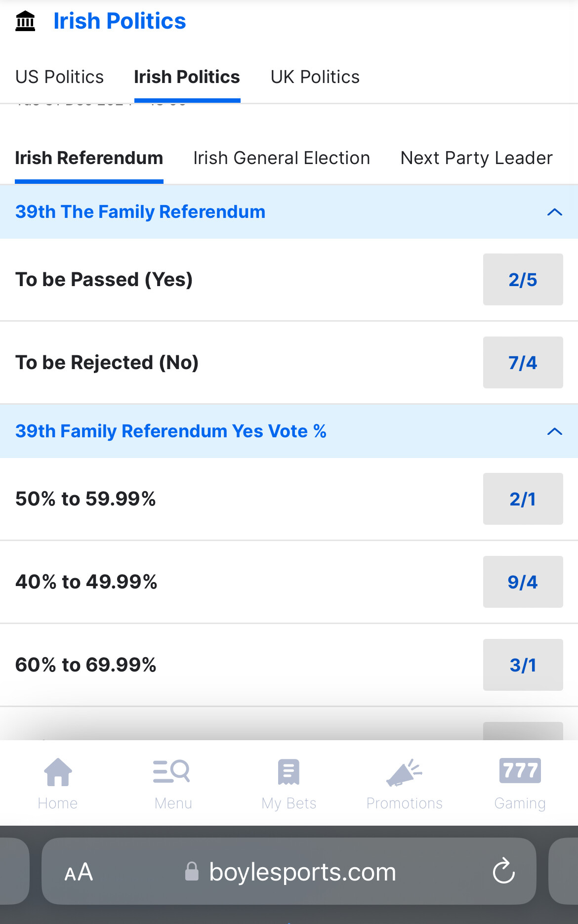Open the Menu search icon

coord(172,771)
